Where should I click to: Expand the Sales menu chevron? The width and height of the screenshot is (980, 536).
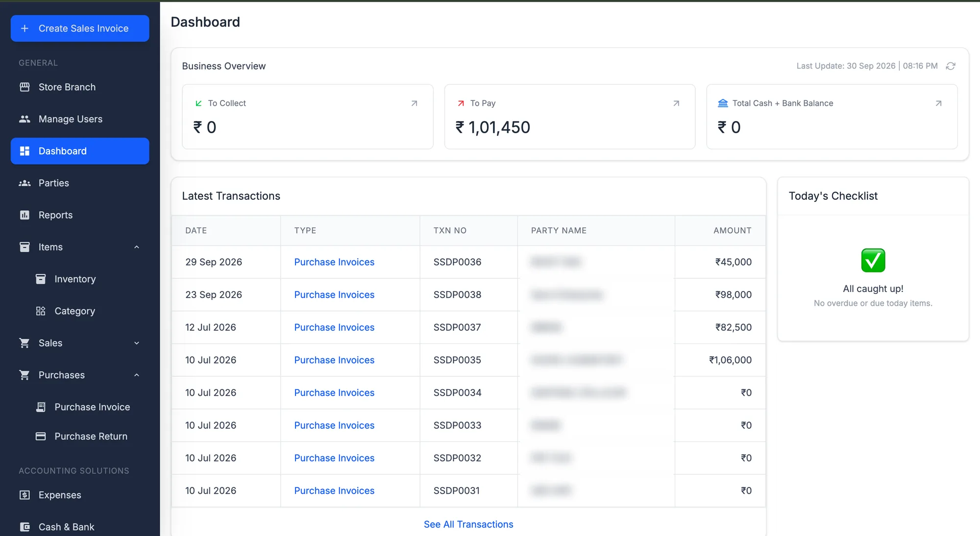coord(137,343)
